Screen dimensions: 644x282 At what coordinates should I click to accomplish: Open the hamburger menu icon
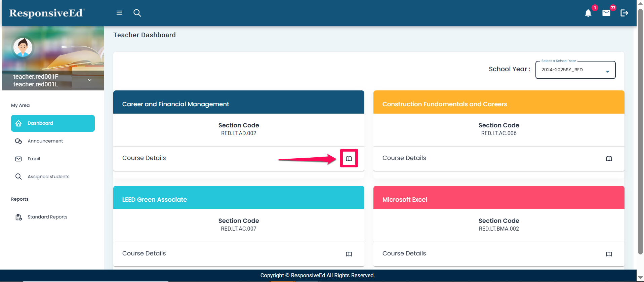pos(119,13)
